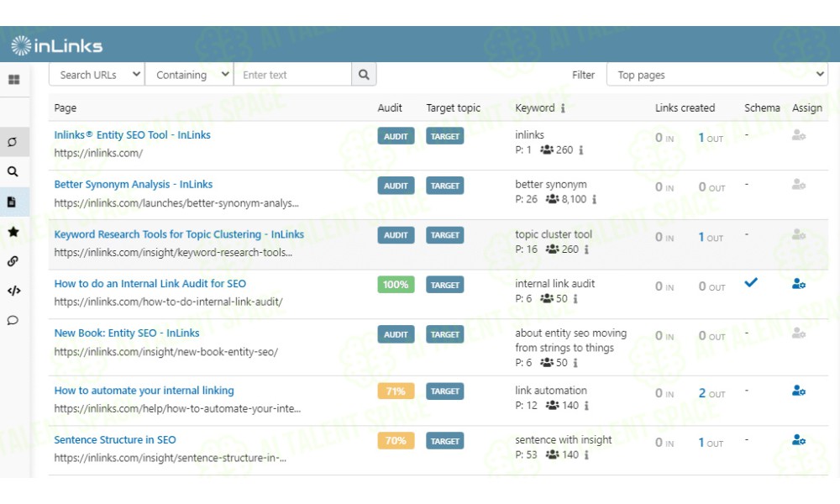Click info icon in sentence with insight row
The image size is (840, 504).
(x=586, y=455)
